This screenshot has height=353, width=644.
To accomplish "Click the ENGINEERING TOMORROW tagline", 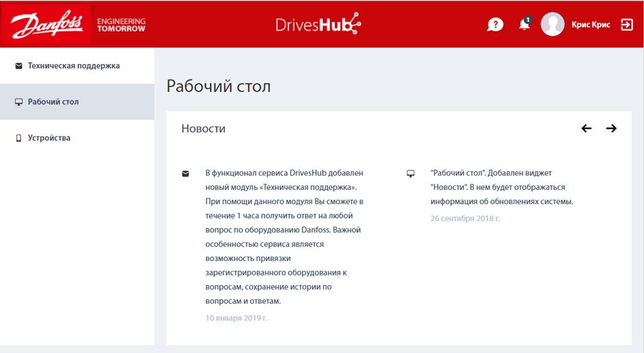I will tap(121, 25).
